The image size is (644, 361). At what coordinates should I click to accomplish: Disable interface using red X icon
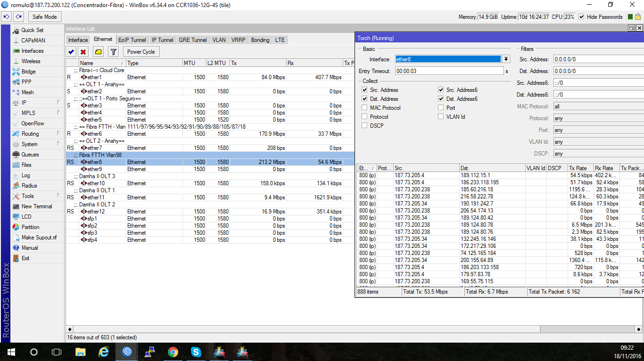tap(83, 52)
